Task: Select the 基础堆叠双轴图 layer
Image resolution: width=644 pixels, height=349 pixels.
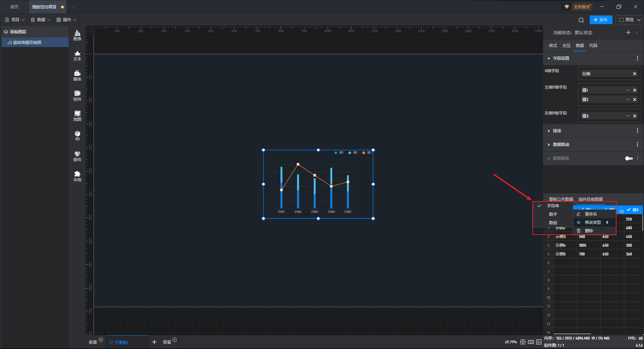Action: [x=35, y=43]
